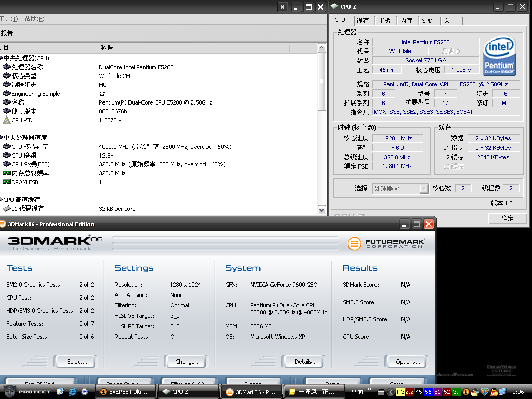Click the EVEREST orange info tray icon
The height and width of the screenshot is (399, 532).
(x=465, y=392)
